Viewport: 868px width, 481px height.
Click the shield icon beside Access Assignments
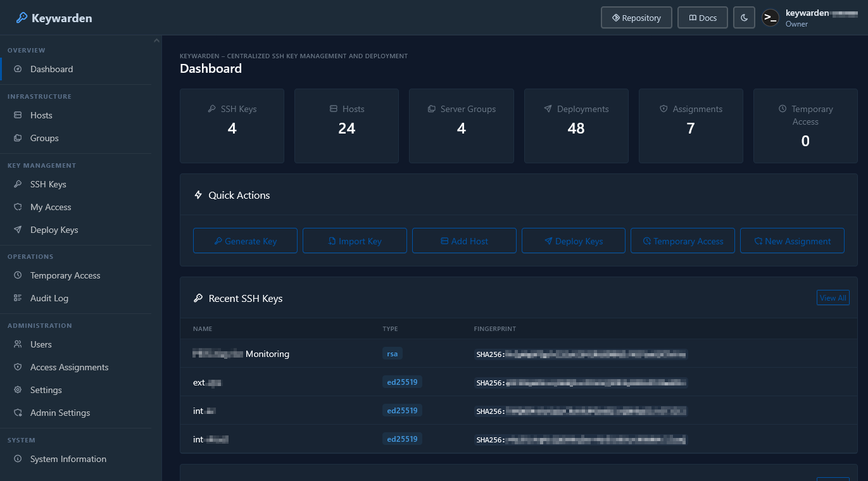pos(18,367)
